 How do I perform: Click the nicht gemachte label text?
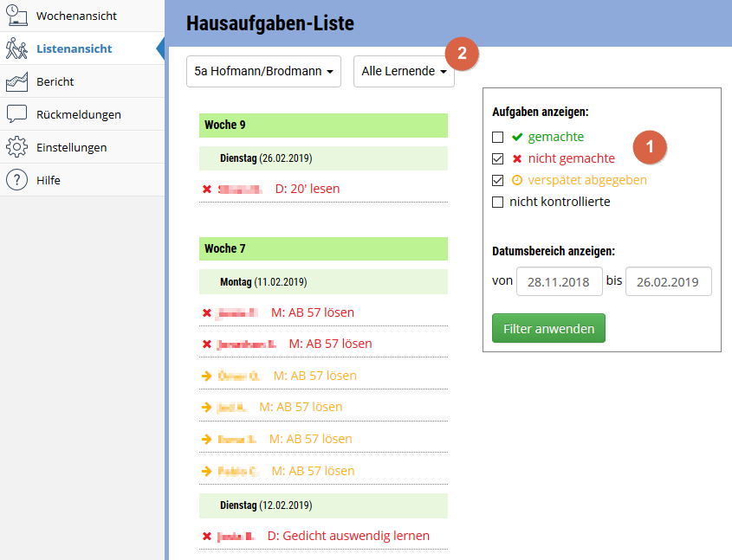point(572,159)
